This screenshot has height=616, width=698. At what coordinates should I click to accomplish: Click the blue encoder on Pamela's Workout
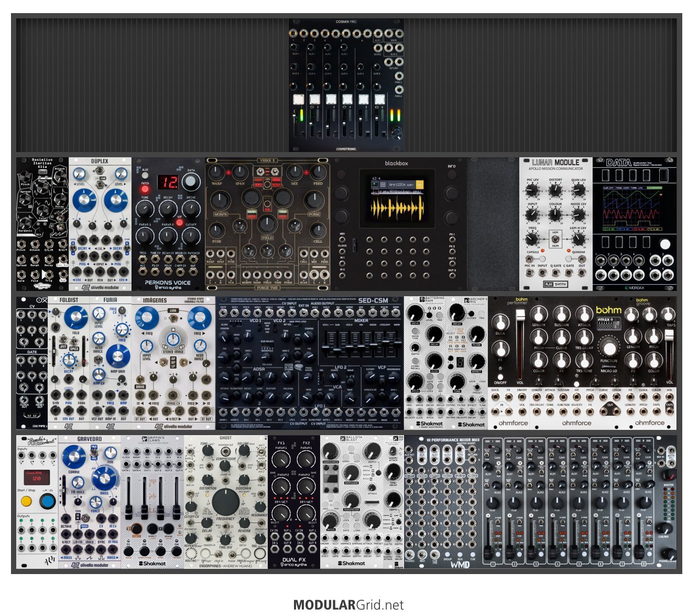point(48,501)
